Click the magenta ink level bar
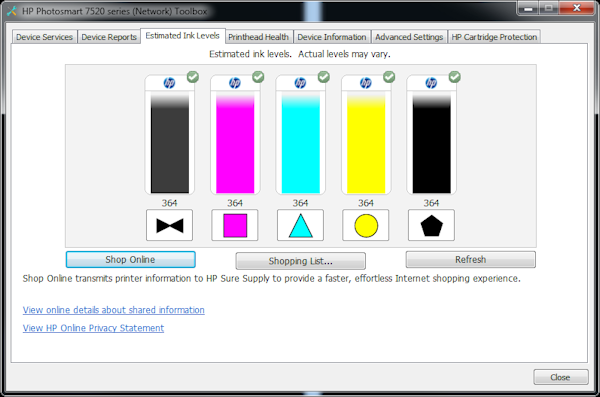This screenshot has width=600, height=397. pos(235,143)
